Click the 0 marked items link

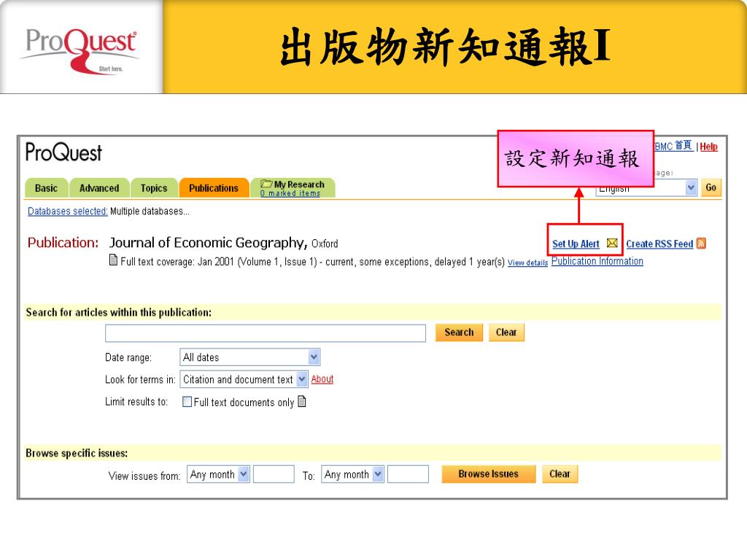(x=290, y=193)
